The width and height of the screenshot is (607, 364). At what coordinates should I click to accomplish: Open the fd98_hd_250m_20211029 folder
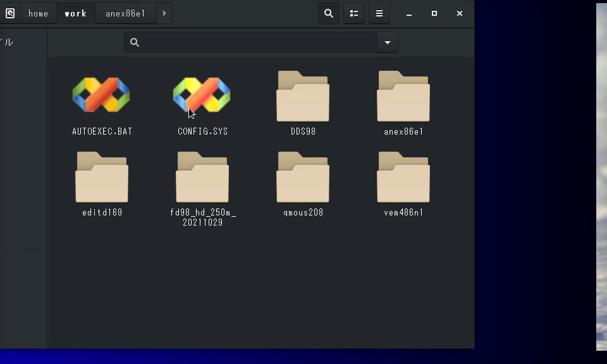[202, 177]
